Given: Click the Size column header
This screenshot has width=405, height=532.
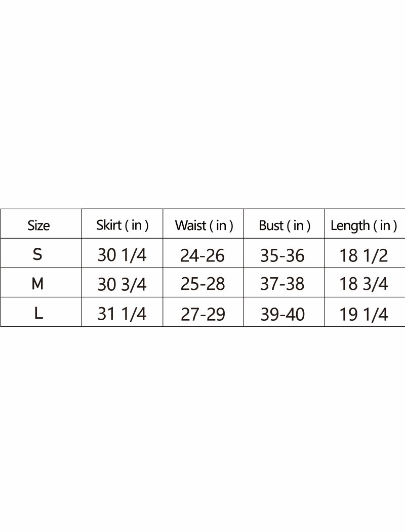Looking at the screenshot, I should [x=38, y=225].
